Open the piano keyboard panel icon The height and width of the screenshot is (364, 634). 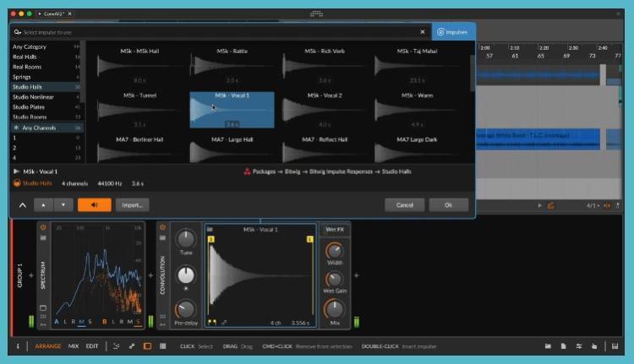tap(615, 346)
